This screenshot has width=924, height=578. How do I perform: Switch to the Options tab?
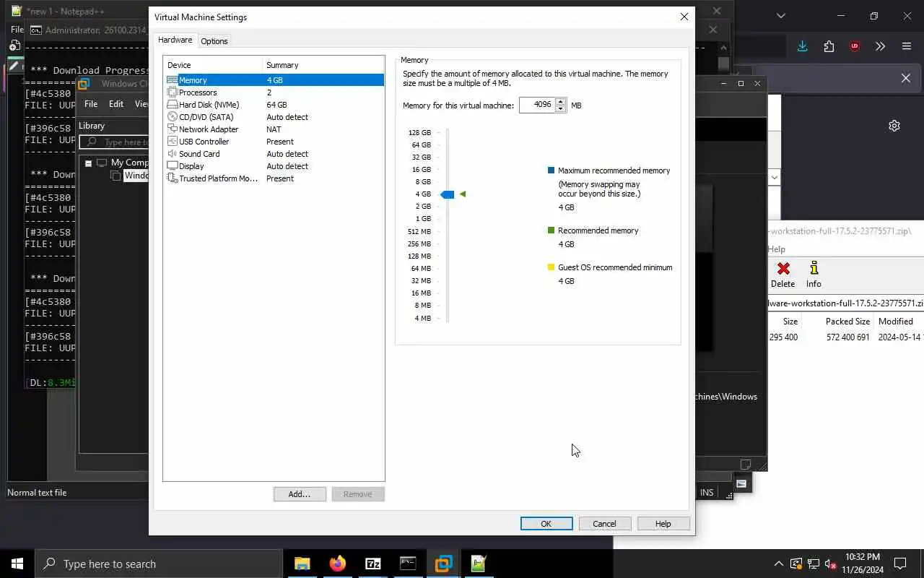pyautogui.click(x=214, y=41)
